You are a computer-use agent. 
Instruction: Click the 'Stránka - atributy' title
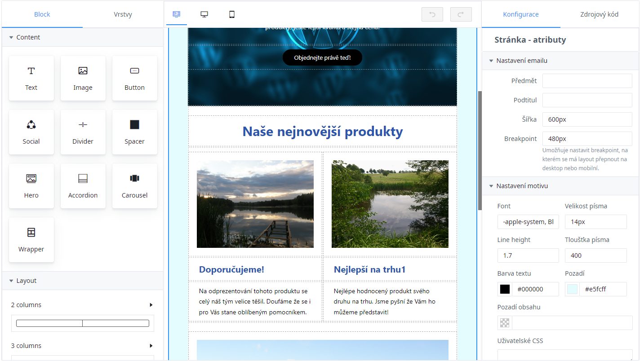pyautogui.click(x=530, y=40)
